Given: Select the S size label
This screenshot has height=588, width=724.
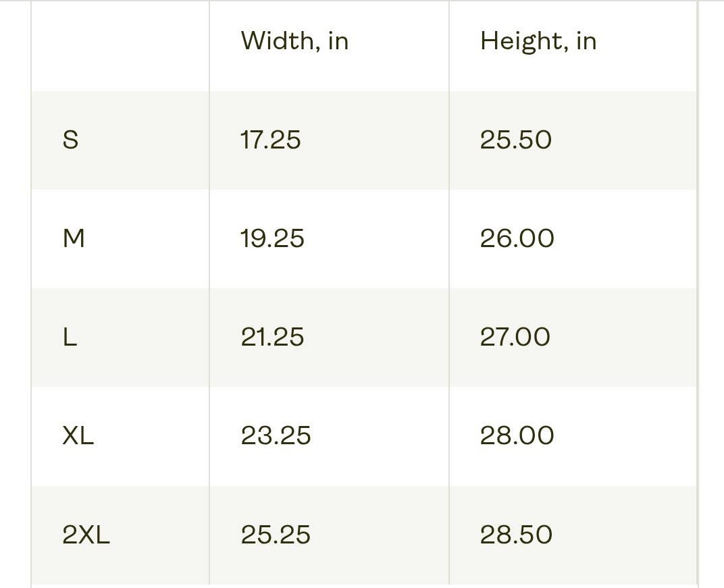Looking at the screenshot, I should (x=70, y=140).
